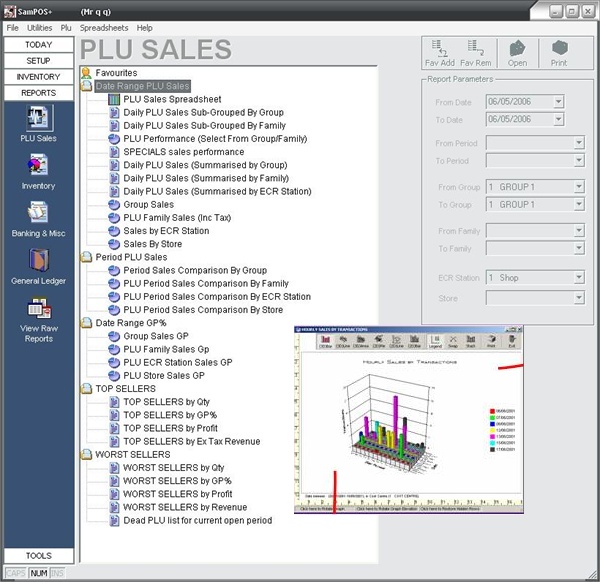Open the To Group dropdown
Image resolution: width=600 pixels, height=582 pixels.
pos(579,204)
